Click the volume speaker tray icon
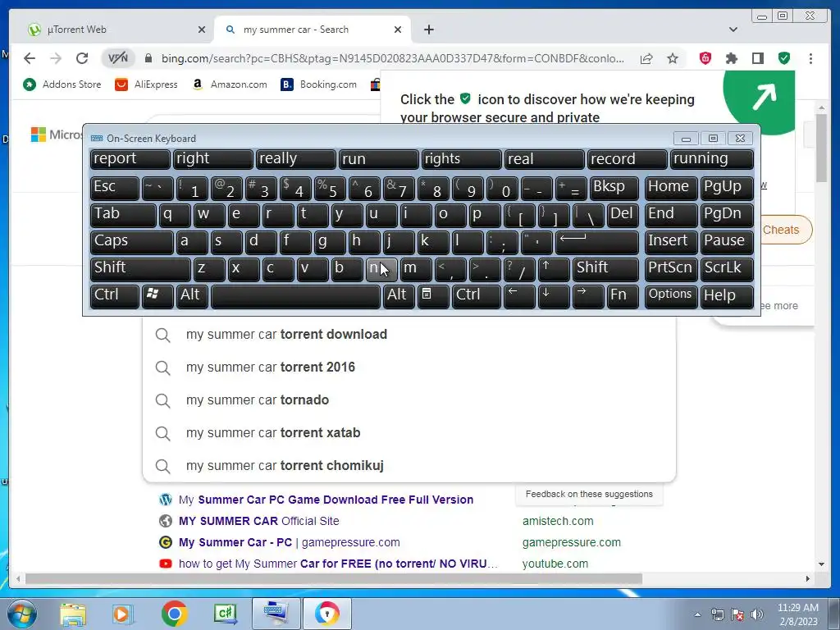The width and height of the screenshot is (840, 630). 756,614
